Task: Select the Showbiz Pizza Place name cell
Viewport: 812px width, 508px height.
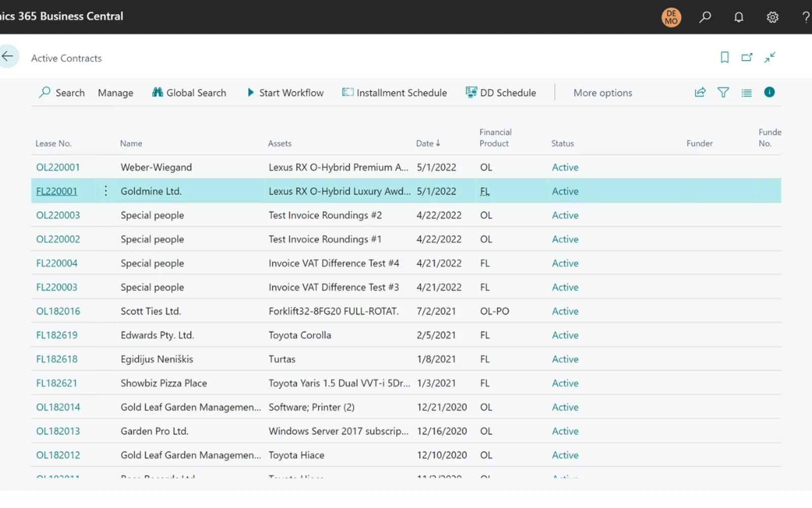Action: [x=163, y=383]
